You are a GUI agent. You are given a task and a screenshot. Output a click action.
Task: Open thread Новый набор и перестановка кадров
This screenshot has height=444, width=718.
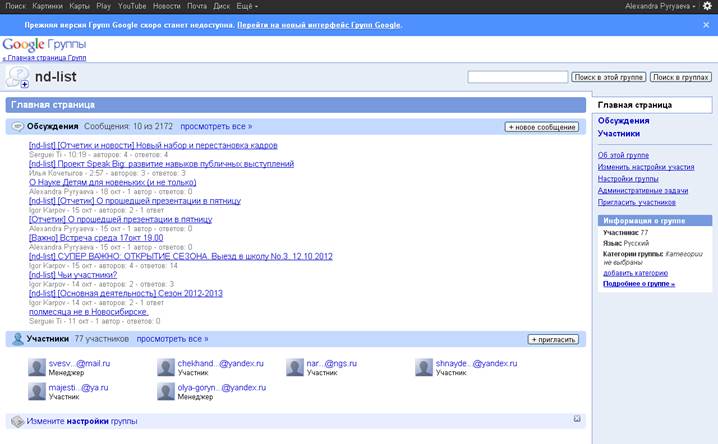153,146
